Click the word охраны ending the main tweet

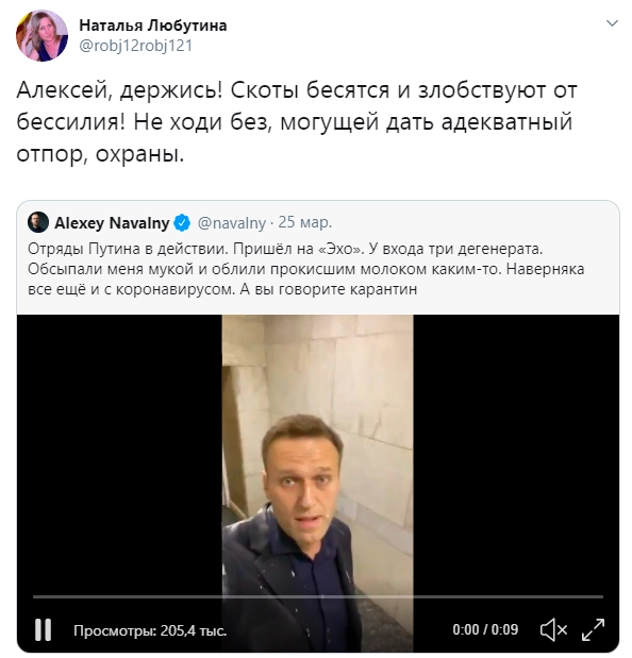(x=140, y=154)
